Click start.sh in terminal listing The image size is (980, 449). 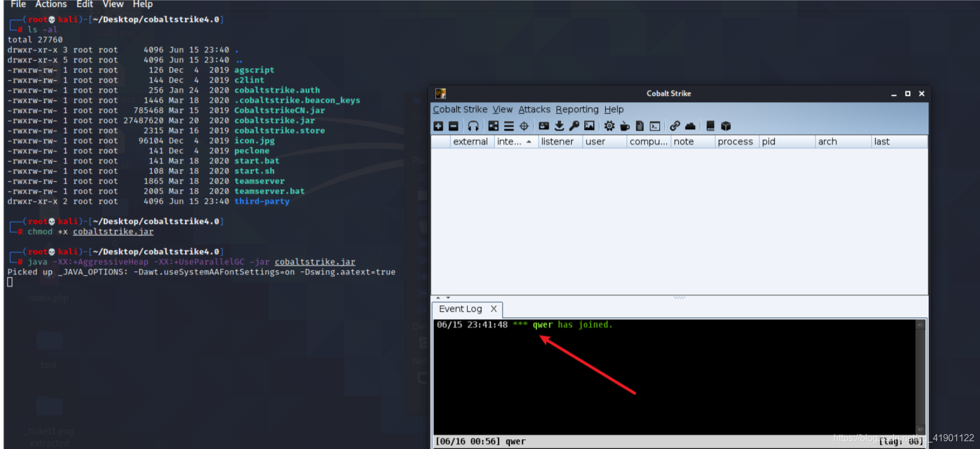tap(254, 171)
